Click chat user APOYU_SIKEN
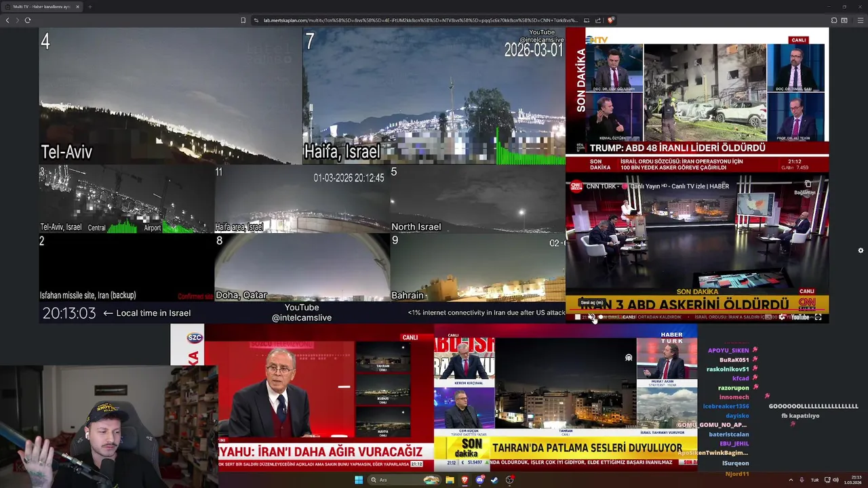 (x=728, y=350)
